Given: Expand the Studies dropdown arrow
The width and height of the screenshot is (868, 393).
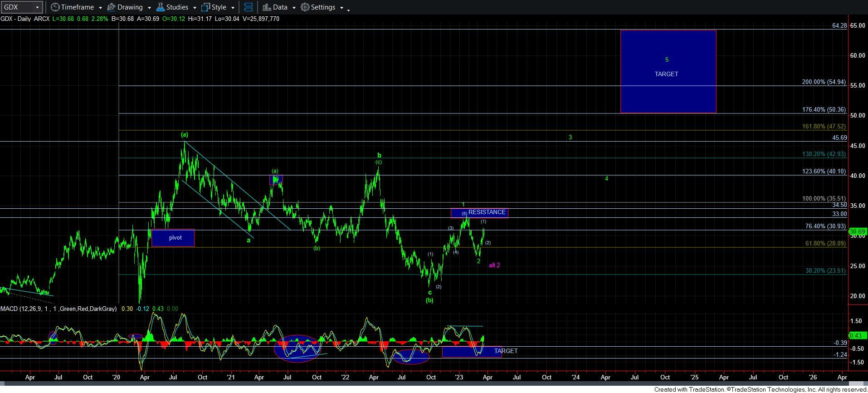Looking at the screenshot, I should [194, 8].
